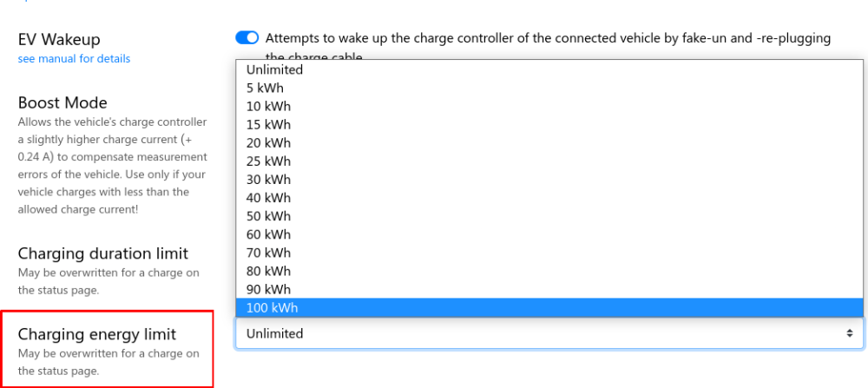Pick 80 kWh energy limit

[x=268, y=271]
